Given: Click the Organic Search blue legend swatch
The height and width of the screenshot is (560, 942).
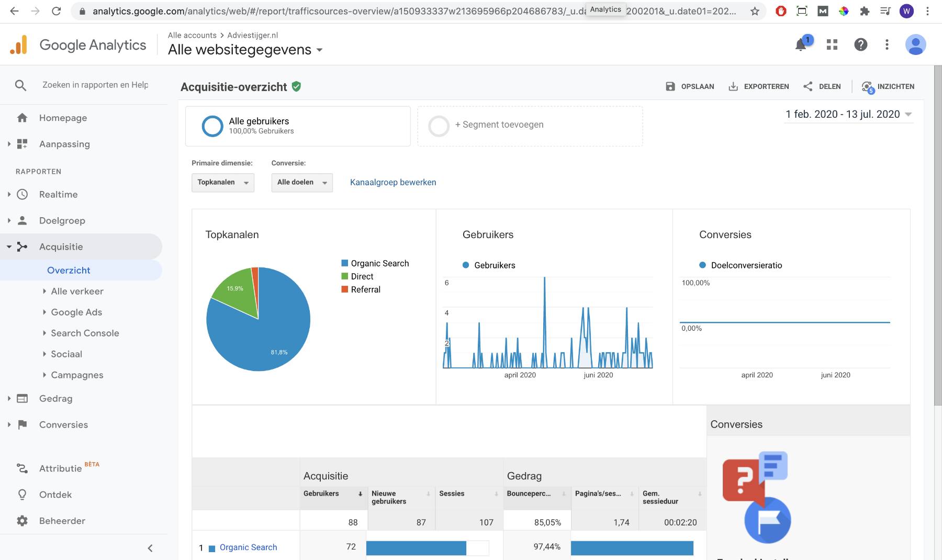Looking at the screenshot, I should 345,263.
